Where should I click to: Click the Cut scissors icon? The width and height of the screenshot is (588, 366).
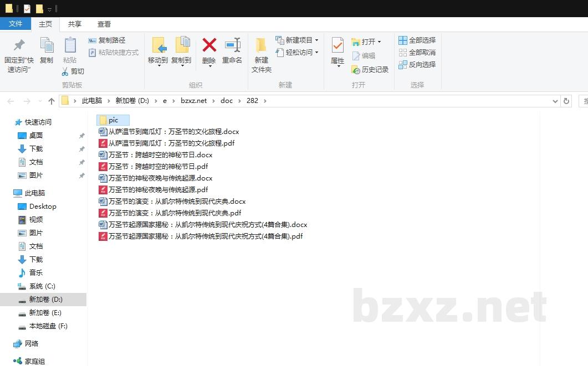pos(65,71)
